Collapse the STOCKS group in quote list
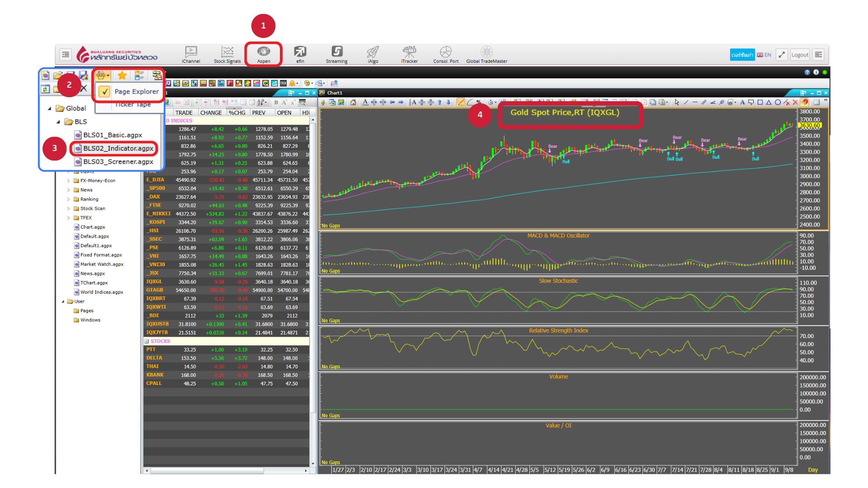 click(x=146, y=341)
